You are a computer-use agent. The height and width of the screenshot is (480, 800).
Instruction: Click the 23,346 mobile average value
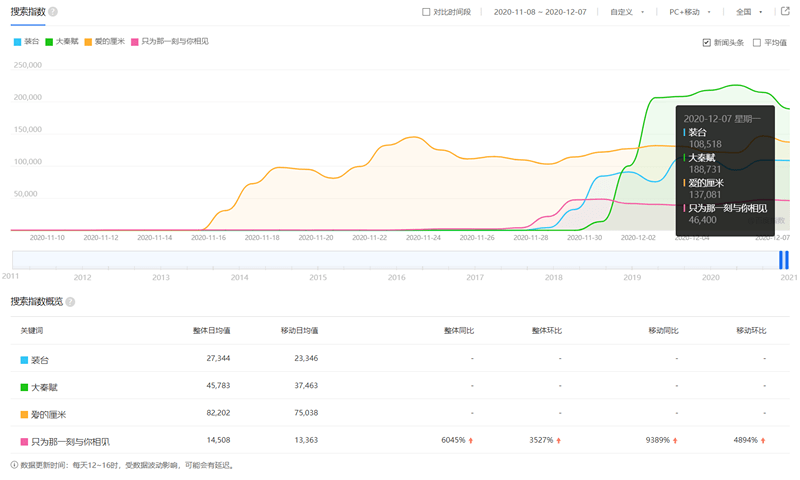point(306,358)
